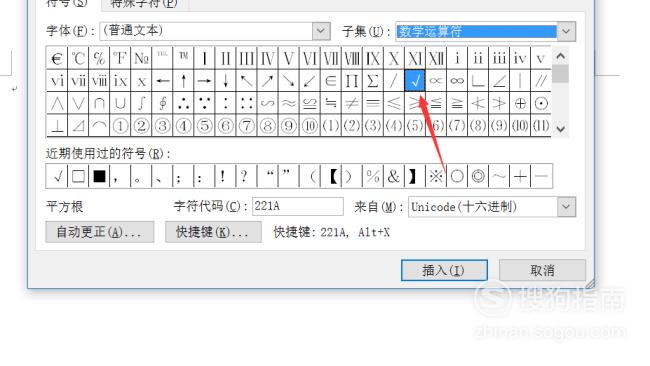Select the perpendicular ⊥ symbol

(57, 126)
